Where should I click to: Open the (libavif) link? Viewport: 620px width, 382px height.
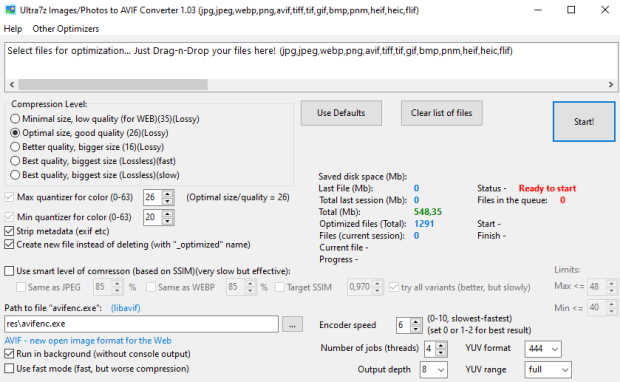tap(125, 308)
